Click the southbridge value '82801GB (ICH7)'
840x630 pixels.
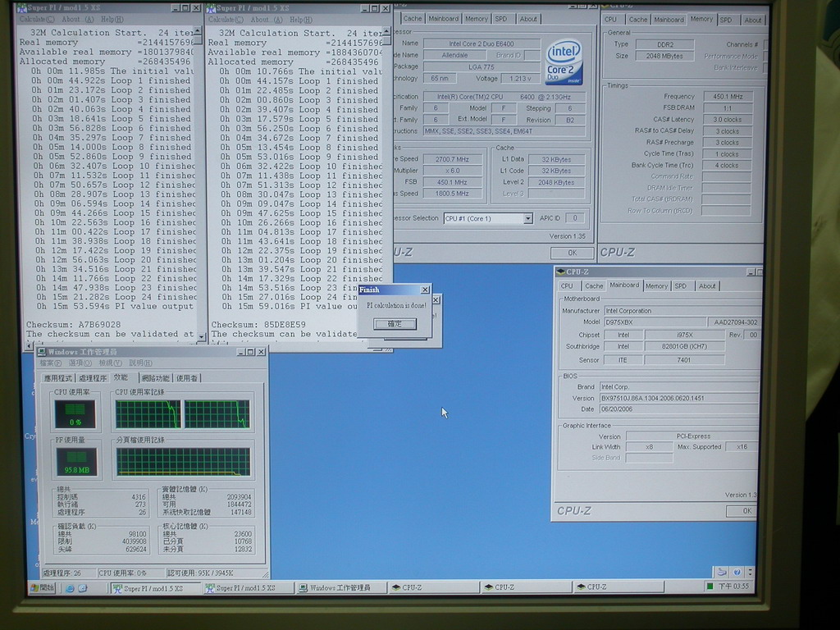coord(684,347)
